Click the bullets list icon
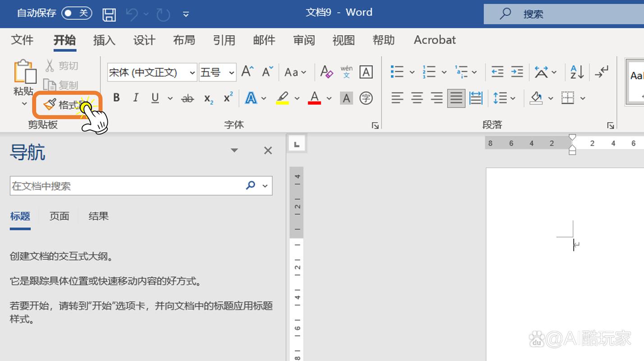The width and height of the screenshot is (644, 361). click(x=397, y=71)
